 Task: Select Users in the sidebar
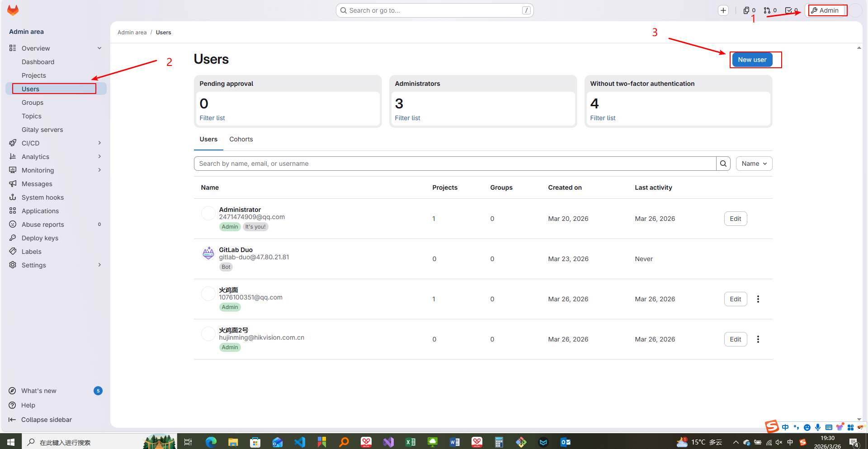[x=56, y=89]
